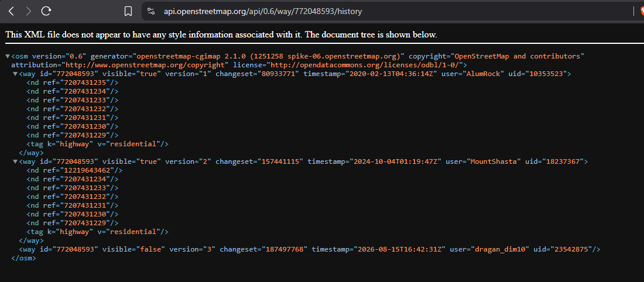Click the forward navigation arrow
644x282 pixels.
(x=28, y=12)
